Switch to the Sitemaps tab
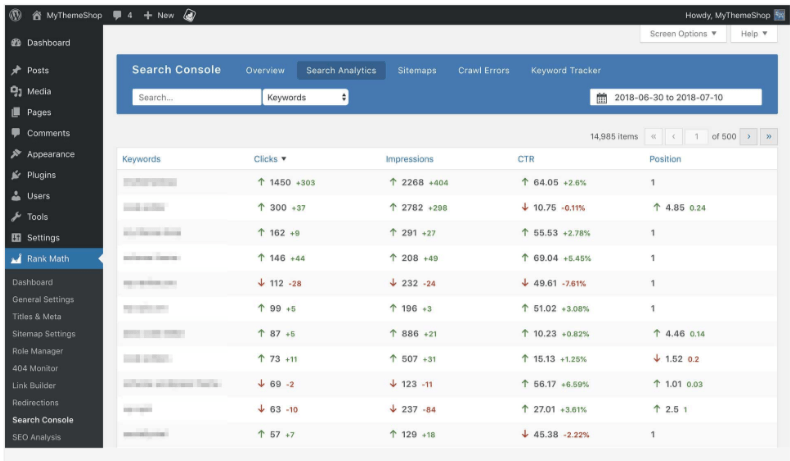Image resolution: width=790 pixels, height=461 pixels. 417,71
